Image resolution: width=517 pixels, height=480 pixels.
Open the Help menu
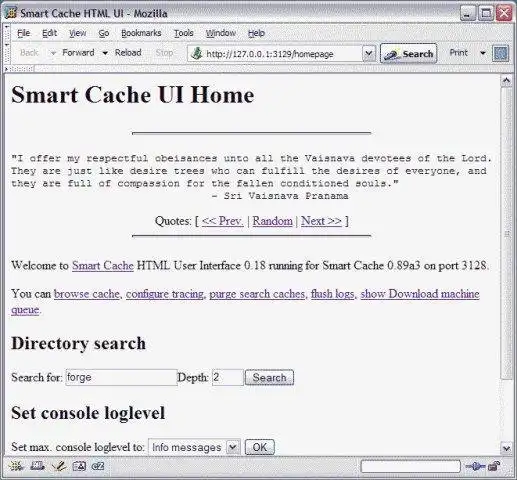(256, 33)
